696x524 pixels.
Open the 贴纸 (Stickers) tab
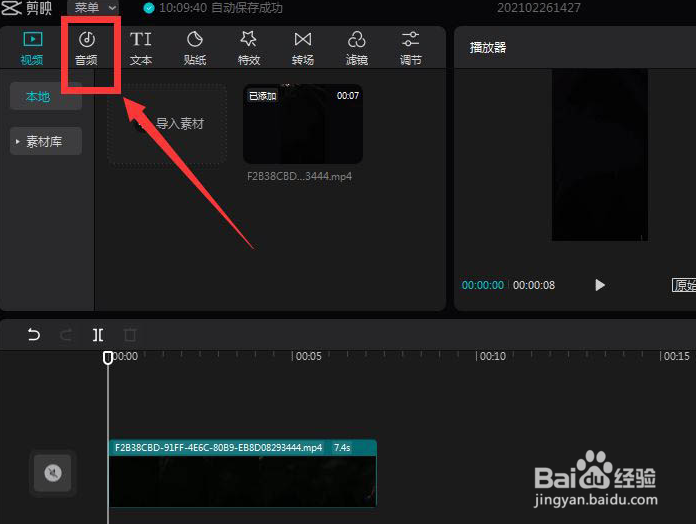[x=195, y=48]
